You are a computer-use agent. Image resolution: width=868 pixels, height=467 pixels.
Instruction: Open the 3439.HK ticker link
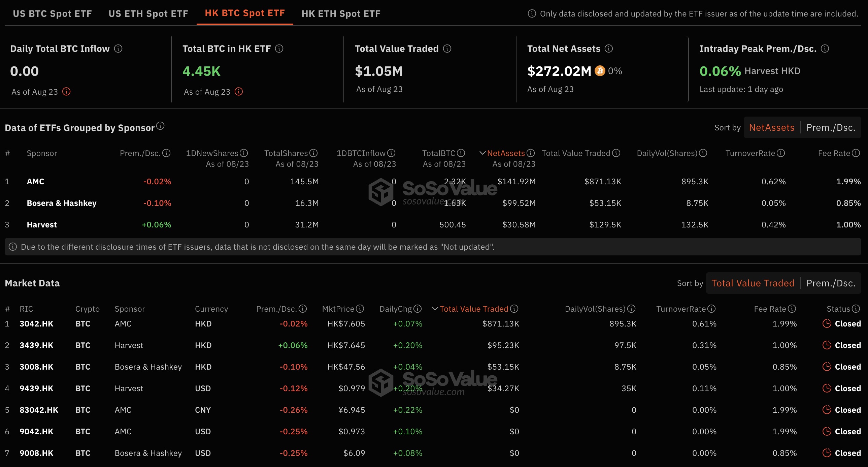point(36,345)
